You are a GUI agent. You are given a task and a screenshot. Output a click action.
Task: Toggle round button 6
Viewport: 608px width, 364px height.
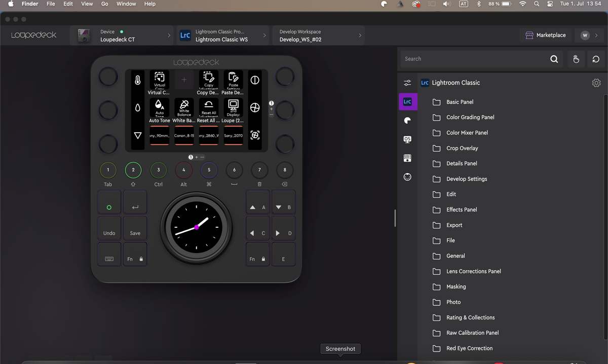(x=234, y=170)
